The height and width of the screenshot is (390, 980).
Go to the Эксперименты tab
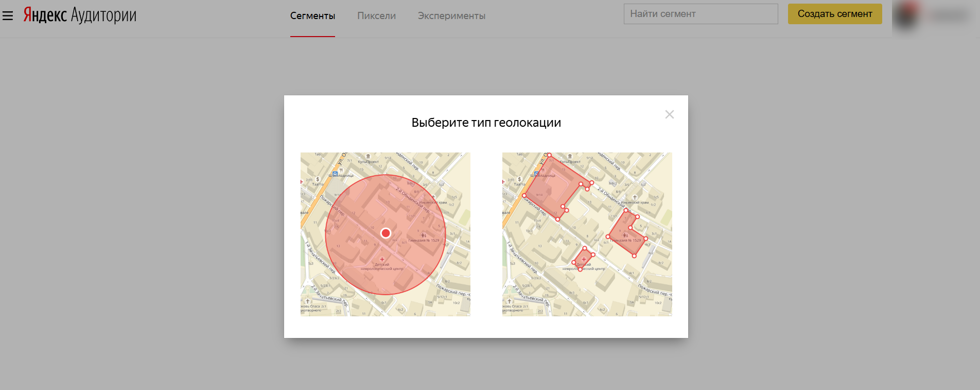pos(451,16)
